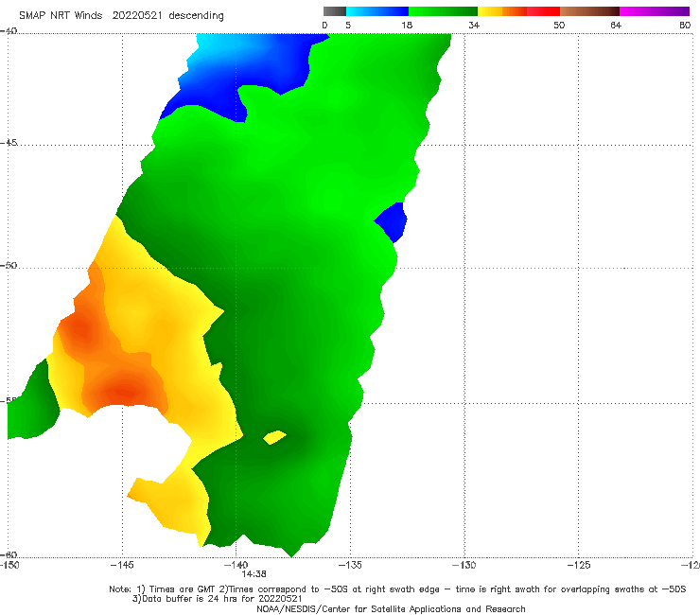Click the longitude label '-130'
700x615 pixels.
coord(464,565)
